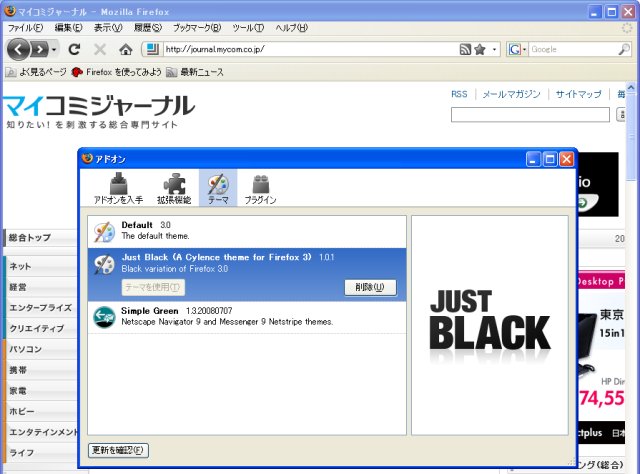Go to the home page
This screenshot has height=474, width=640.
click(126, 50)
